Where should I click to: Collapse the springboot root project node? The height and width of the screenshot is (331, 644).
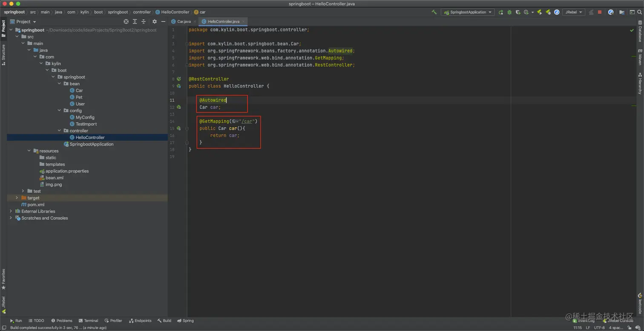[x=11, y=30]
